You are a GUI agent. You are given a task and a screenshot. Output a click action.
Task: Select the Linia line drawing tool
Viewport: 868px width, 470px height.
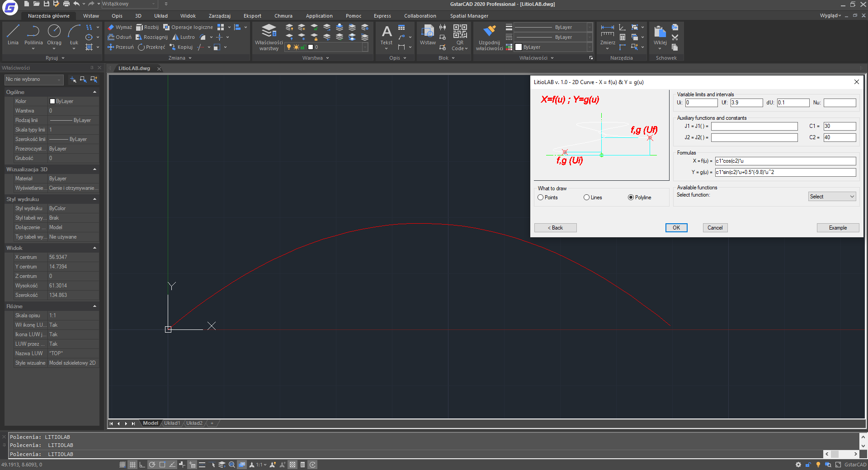pyautogui.click(x=13, y=35)
